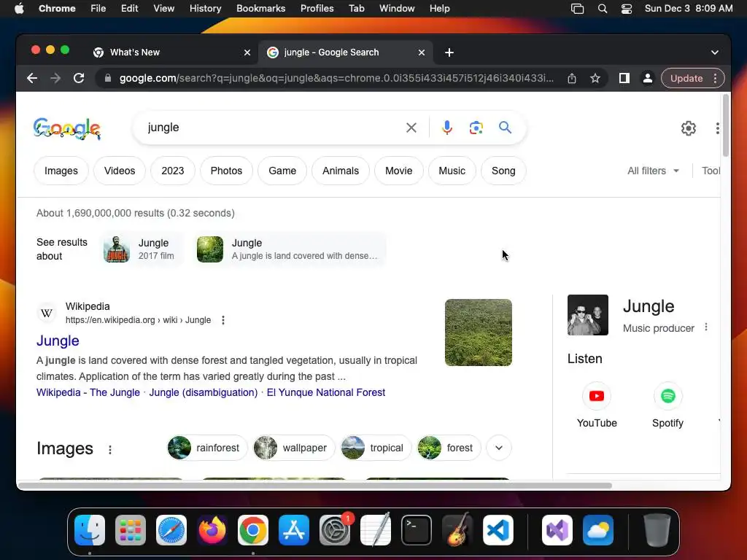Select wallpaper image chip
The image size is (747, 560).
(x=294, y=448)
